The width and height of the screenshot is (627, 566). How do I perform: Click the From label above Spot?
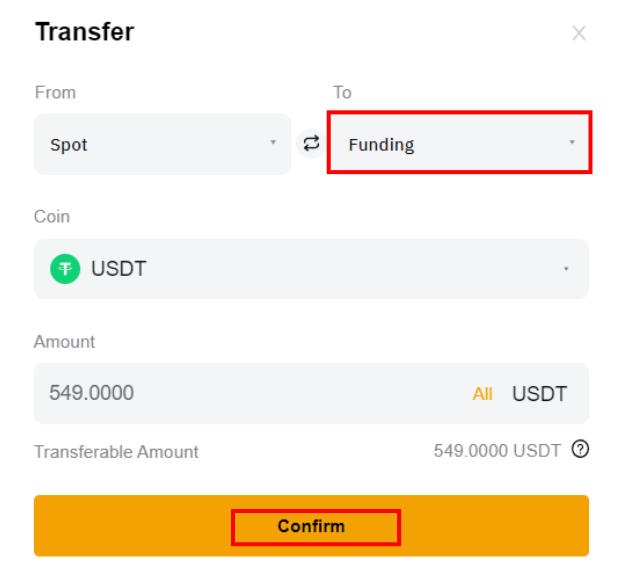(55, 92)
